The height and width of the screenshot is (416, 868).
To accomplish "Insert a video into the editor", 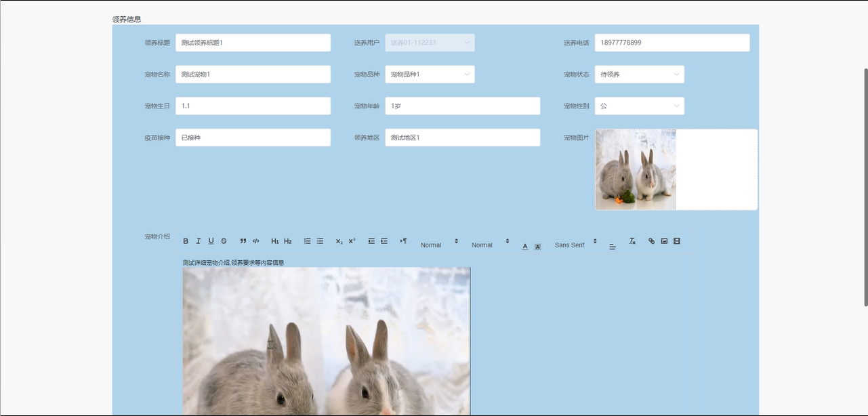I will pos(677,241).
